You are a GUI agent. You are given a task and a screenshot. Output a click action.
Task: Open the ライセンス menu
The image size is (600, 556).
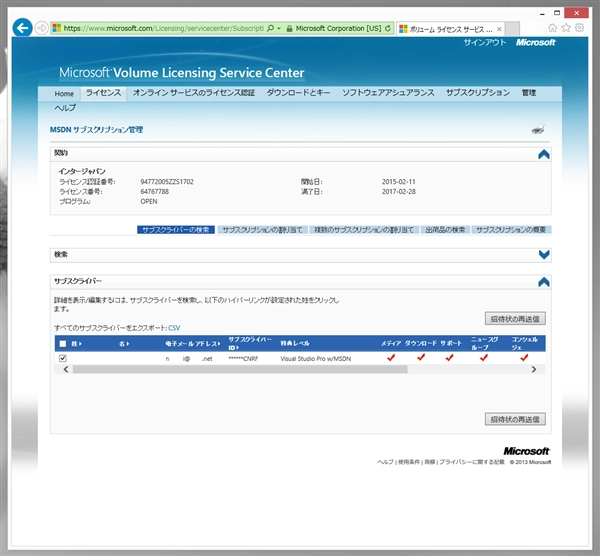click(103, 93)
